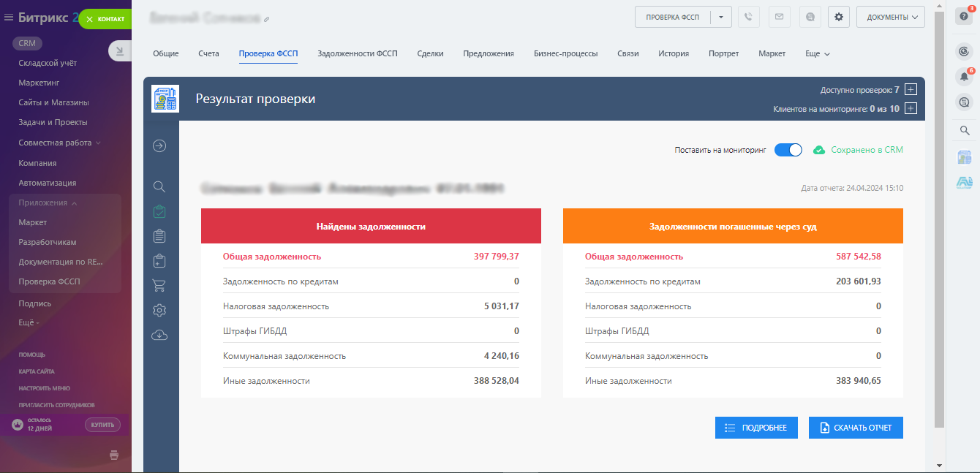This screenshot has width=980, height=473.
Task: Expand the 'Документы' dropdown button
Action: coord(890,17)
